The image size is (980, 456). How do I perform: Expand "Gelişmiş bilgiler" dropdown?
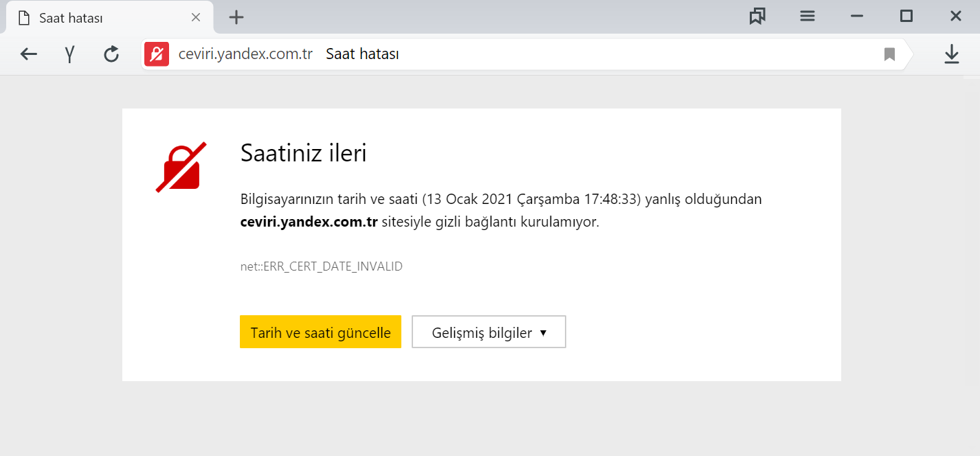pyautogui.click(x=489, y=332)
